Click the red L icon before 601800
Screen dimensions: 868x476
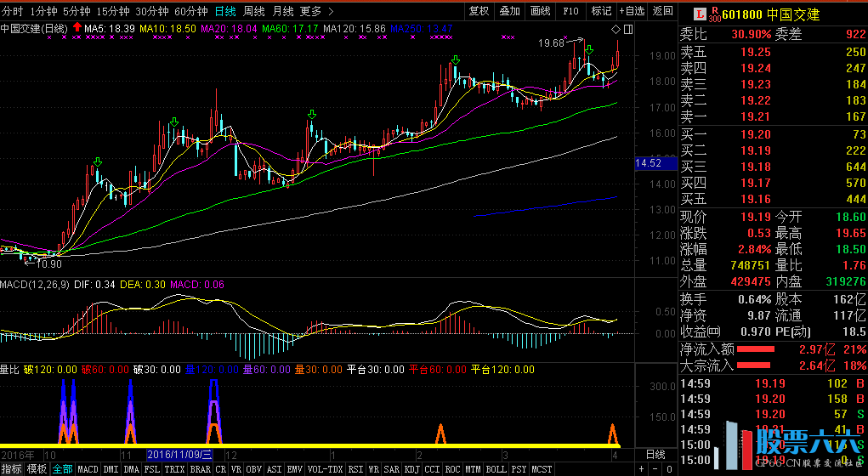pyautogui.click(x=701, y=14)
